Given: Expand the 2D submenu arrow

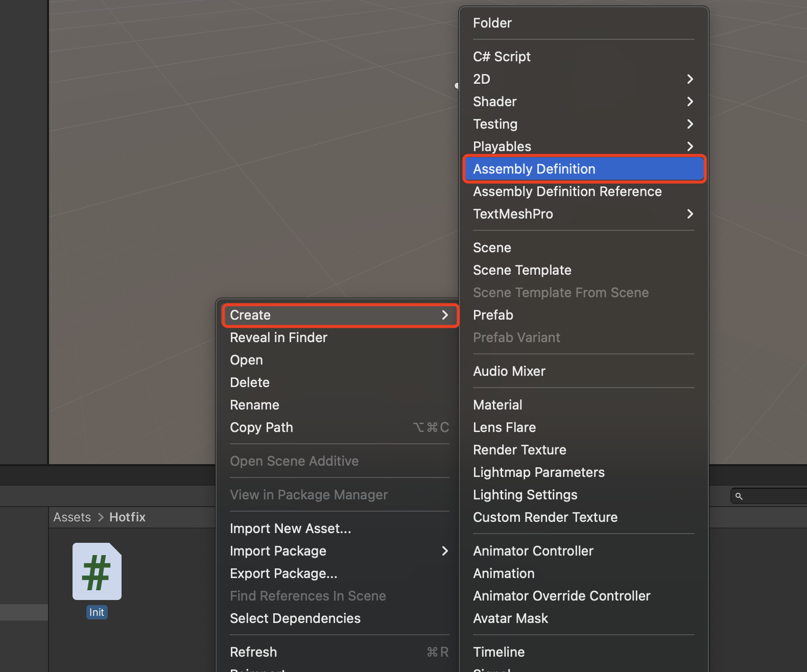Looking at the screenshot, I should pyautogui.click(x=690, y=79).
